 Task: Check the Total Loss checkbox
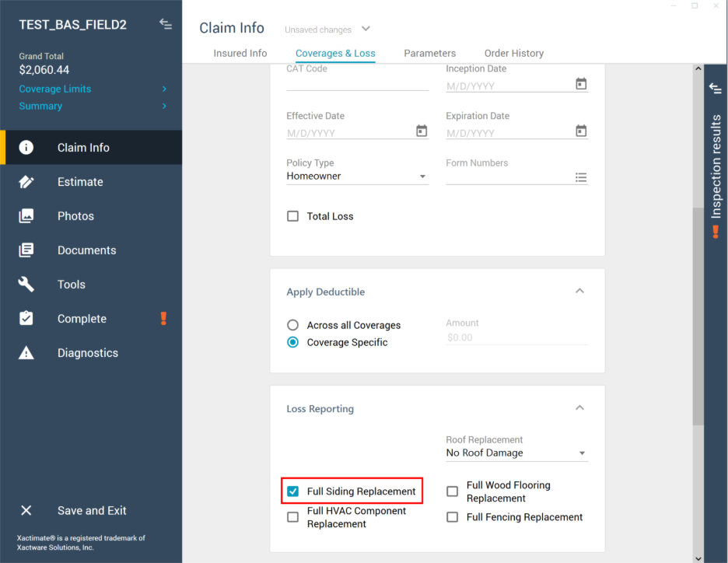click(293, 216)
